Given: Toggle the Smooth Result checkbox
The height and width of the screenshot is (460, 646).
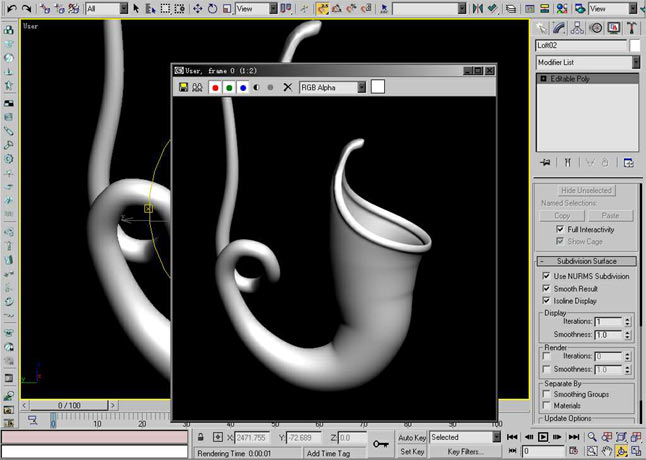Looking at the screenshot, I should coord(546,288).
